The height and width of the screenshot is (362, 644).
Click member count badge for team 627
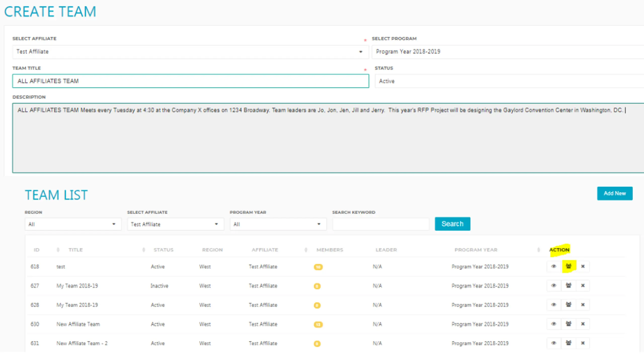317,286
